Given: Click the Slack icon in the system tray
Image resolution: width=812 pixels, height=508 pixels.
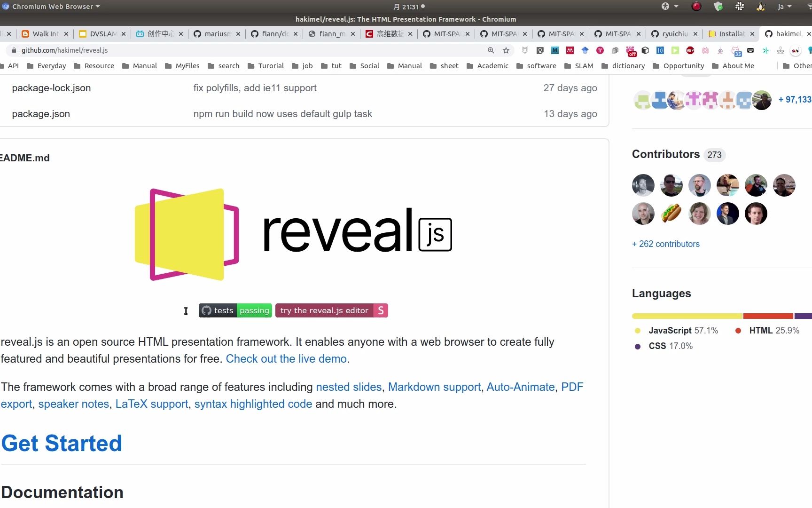Looking at the screenshot, I should tap(739, 7).
